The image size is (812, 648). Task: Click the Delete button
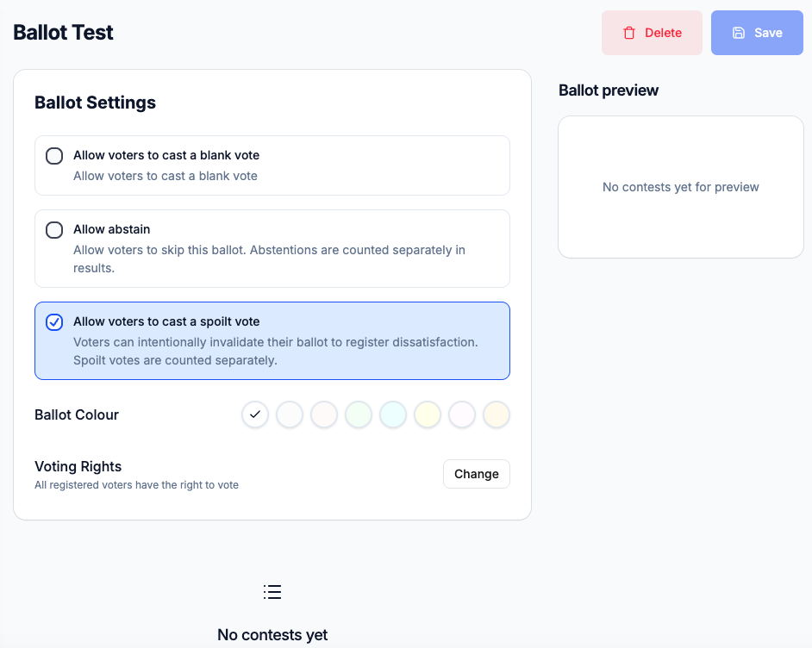coord(652,33)
